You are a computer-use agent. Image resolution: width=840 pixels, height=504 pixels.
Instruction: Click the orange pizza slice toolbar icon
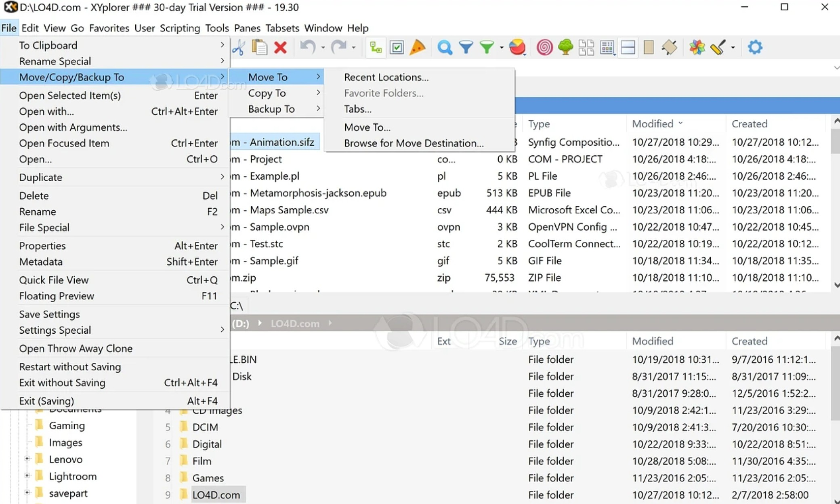coord(417,47)
